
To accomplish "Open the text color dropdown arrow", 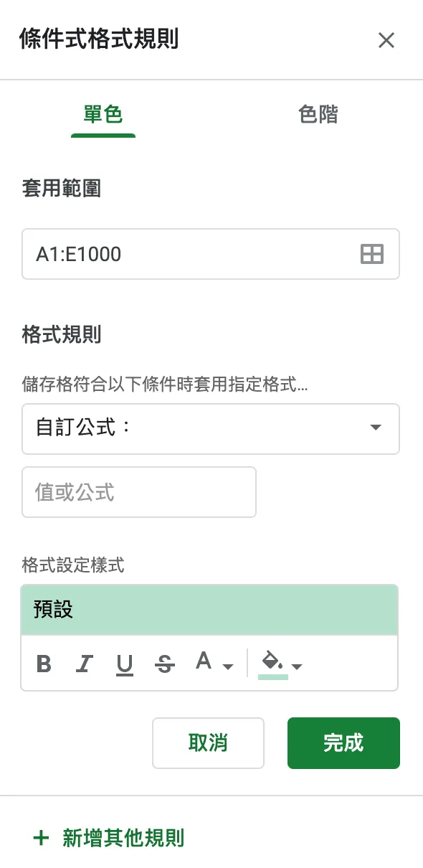I will pyautogui.click(x=227, y=667).
